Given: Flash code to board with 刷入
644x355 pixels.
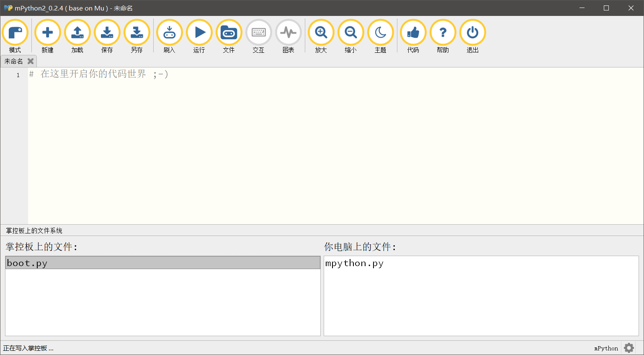Looking at the screenshot, I should [x=170, y=36].
